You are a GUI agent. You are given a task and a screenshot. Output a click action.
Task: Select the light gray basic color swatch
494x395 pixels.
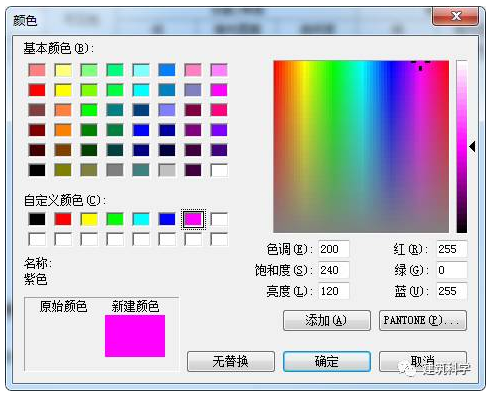[167, 170]
